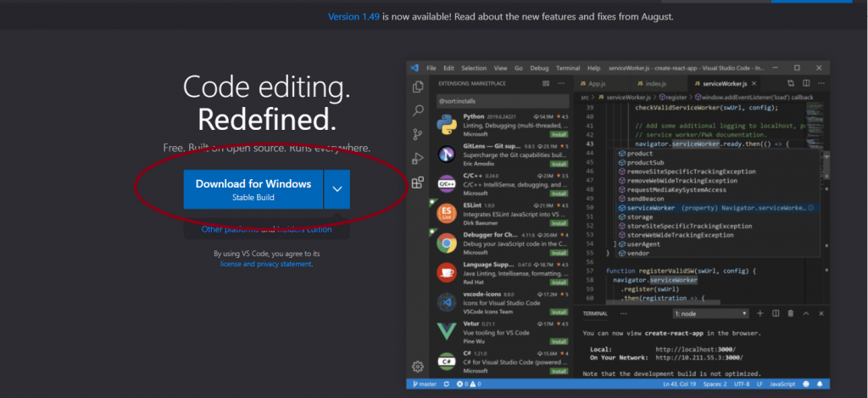
Task: Click the sync changes icon in status bar
Action: tap(447, 384)
